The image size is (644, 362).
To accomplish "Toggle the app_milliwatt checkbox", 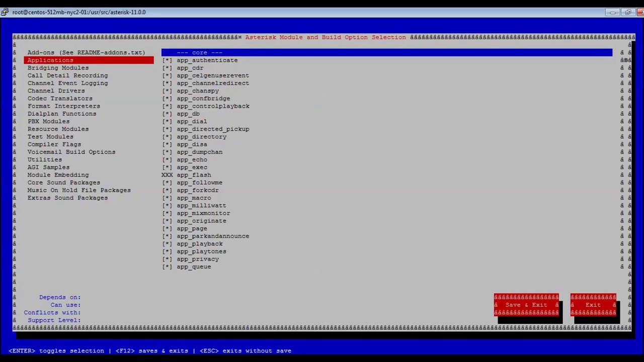I will click(x=167, y=206).
